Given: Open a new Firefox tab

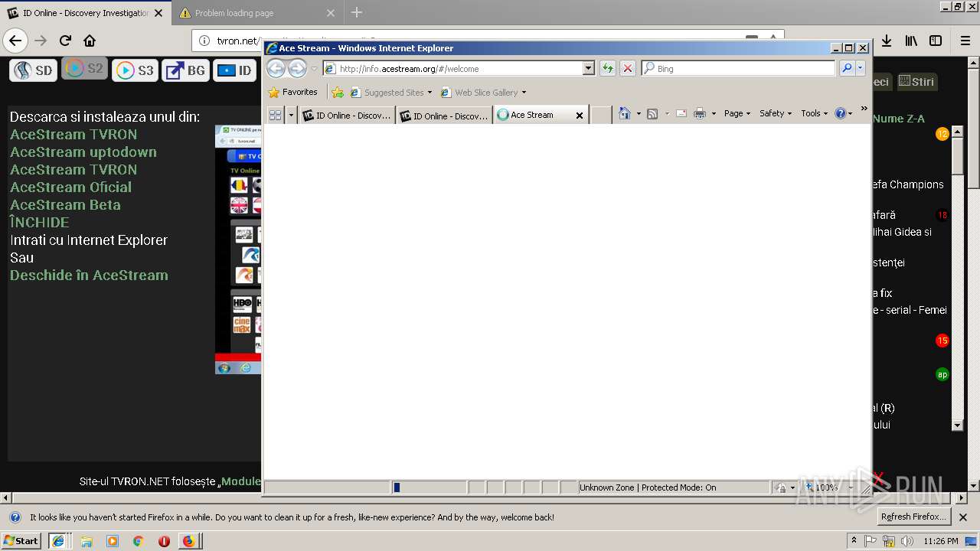Looking at the screenshot, I should [357, 12].
